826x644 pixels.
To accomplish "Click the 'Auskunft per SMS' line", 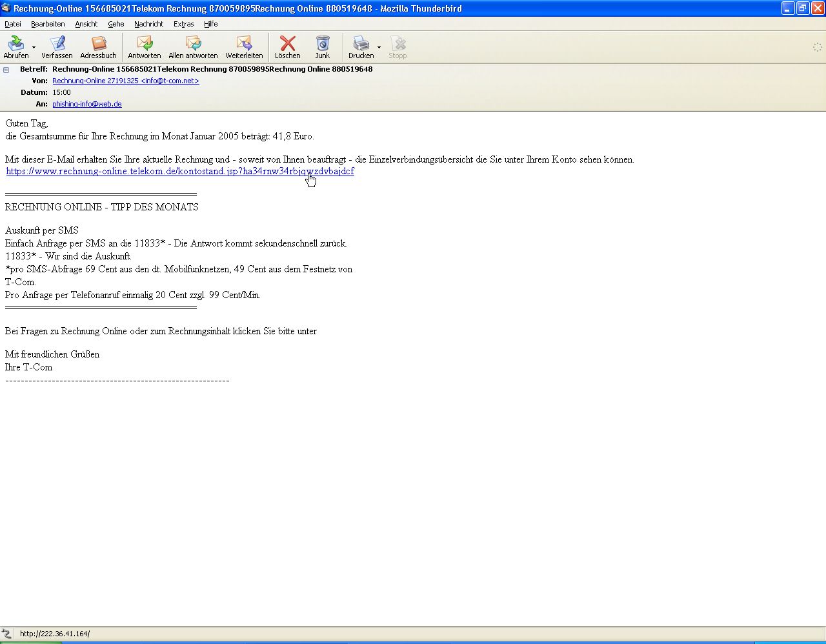I will point(42,230).
